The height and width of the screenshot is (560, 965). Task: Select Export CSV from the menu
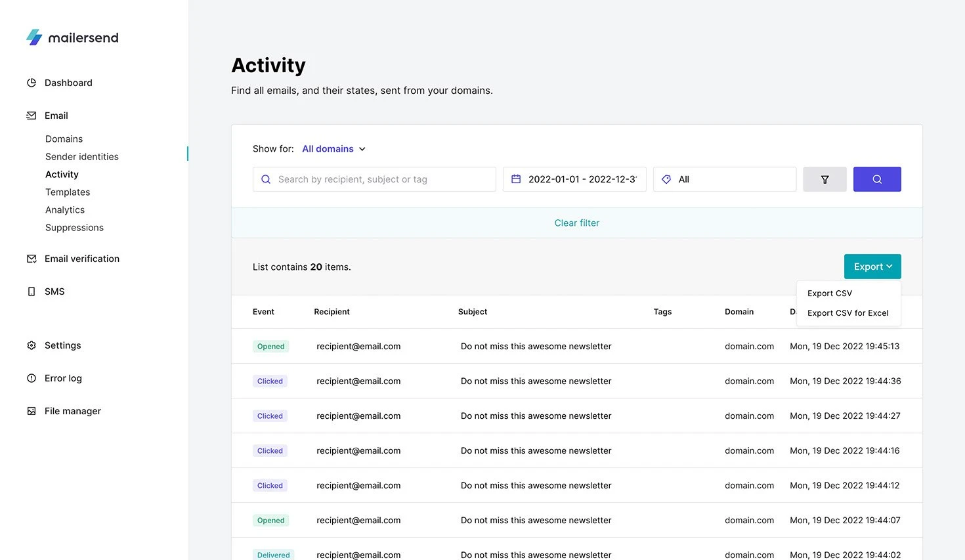[x=830, y=293]
